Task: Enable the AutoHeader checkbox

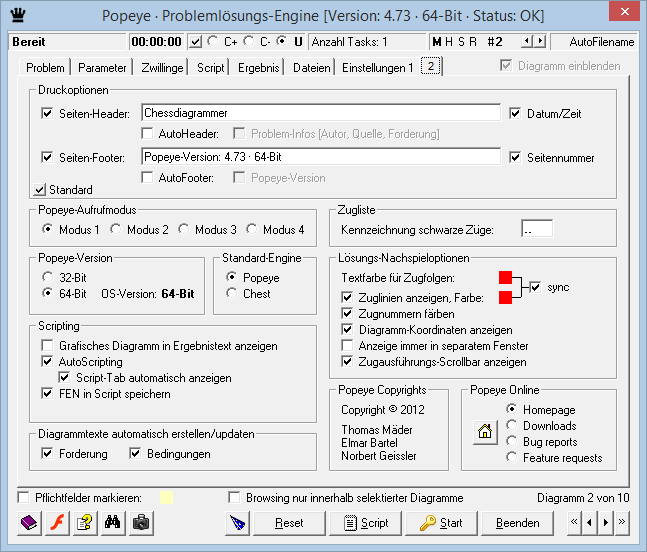Action: tap(147, 133)
